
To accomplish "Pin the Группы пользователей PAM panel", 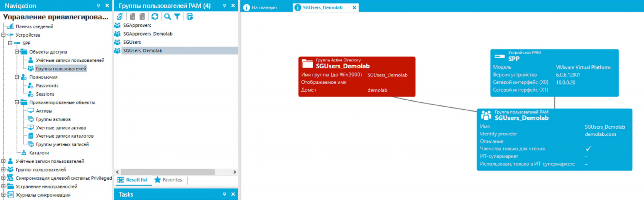I will coord(224,5).
